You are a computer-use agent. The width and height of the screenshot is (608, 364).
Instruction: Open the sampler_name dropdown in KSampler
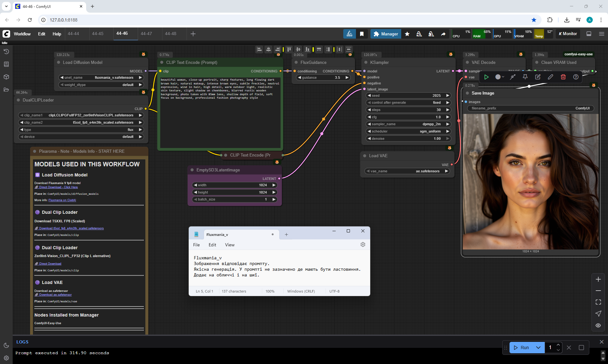(408, 124)
